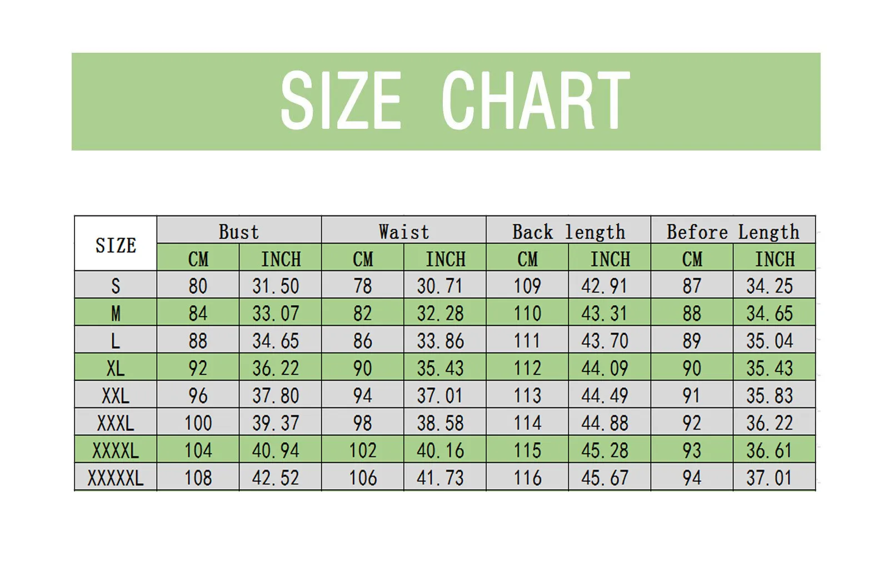Click the INCH subheader under Waist
Image resolution: width=889 pixels, height=588 pixels.
pyautogui.click(x=445, y=259)
